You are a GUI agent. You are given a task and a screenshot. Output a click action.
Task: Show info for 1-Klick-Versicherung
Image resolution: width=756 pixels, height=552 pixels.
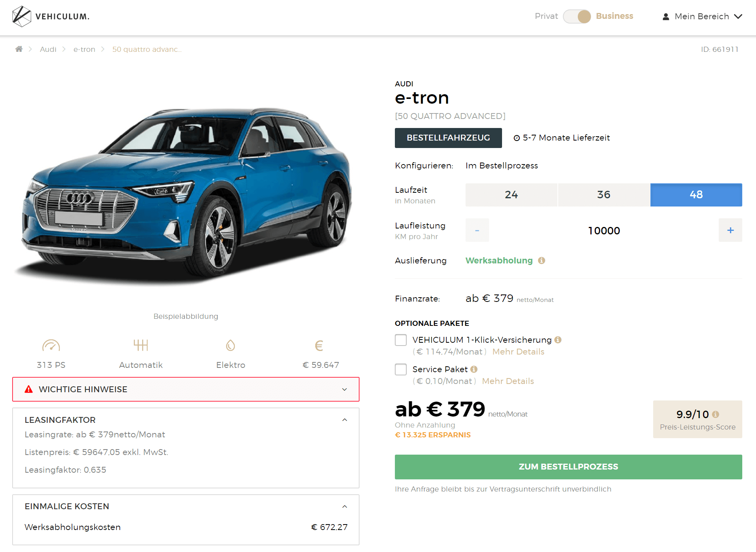tap(558, 340)
